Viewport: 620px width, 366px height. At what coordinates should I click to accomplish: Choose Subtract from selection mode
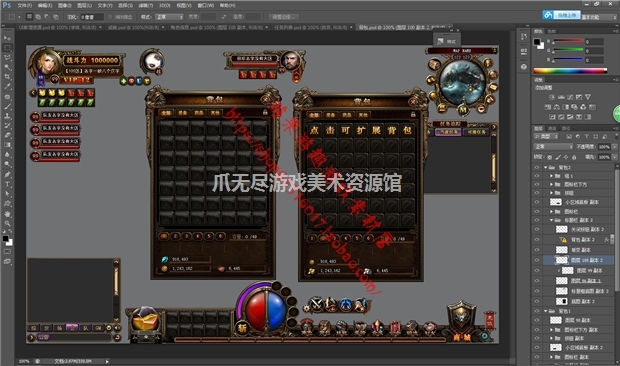click(x=47, y=17)
